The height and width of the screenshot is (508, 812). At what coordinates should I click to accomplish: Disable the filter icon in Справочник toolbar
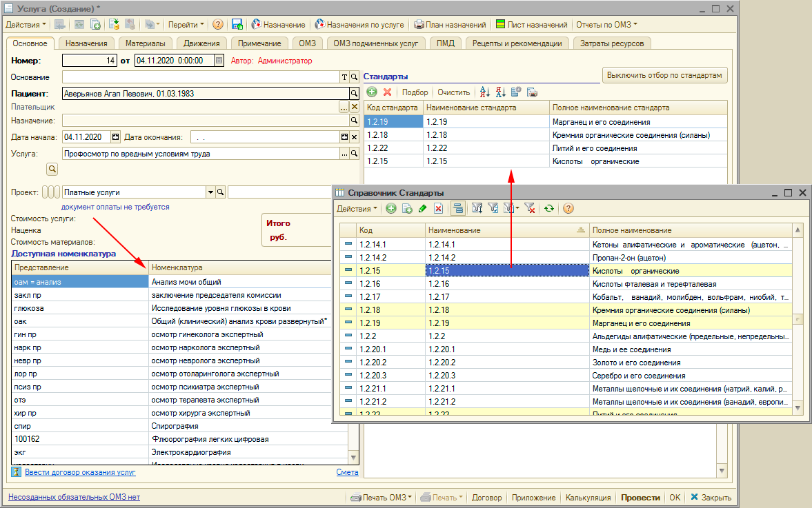click(530, 208)
